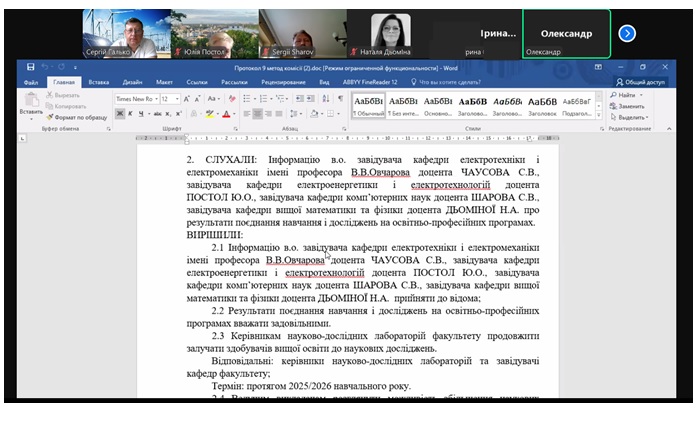Toggle italic formatting (К) button
This screenshot has height=423, width=698.
click(130, 114)
